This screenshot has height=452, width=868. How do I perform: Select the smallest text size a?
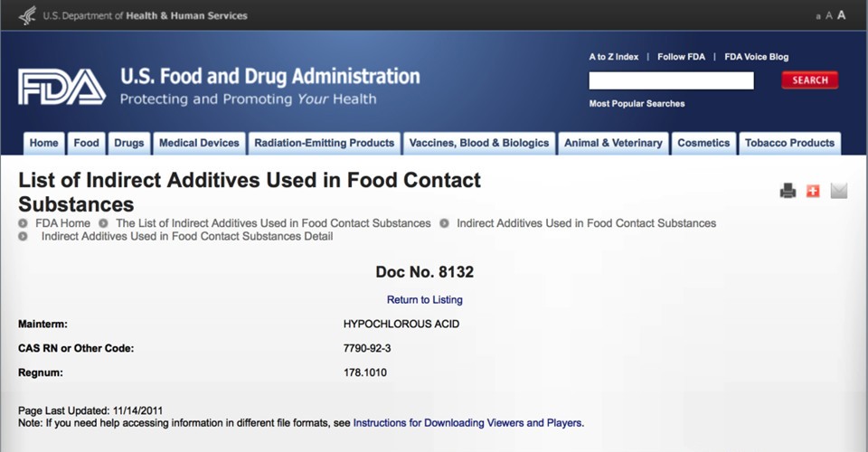[x=818, y=16]
